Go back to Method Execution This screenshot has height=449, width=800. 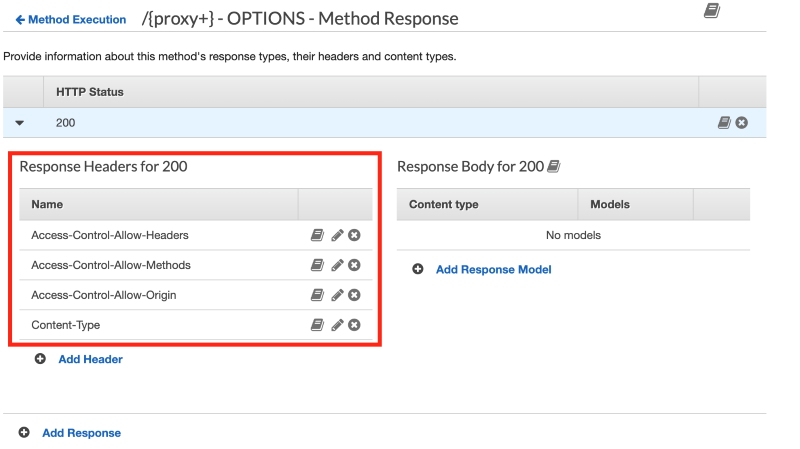click(x=70, y=19)
